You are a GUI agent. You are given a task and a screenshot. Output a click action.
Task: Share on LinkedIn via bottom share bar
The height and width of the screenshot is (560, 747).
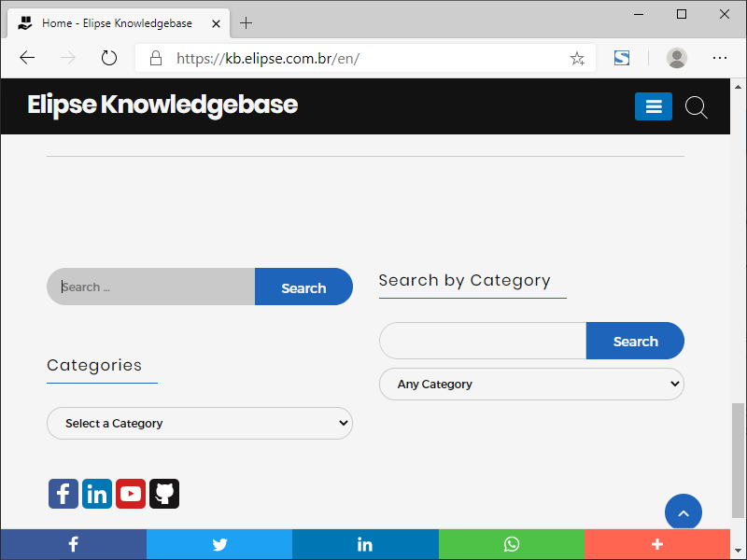coord(365,544)
